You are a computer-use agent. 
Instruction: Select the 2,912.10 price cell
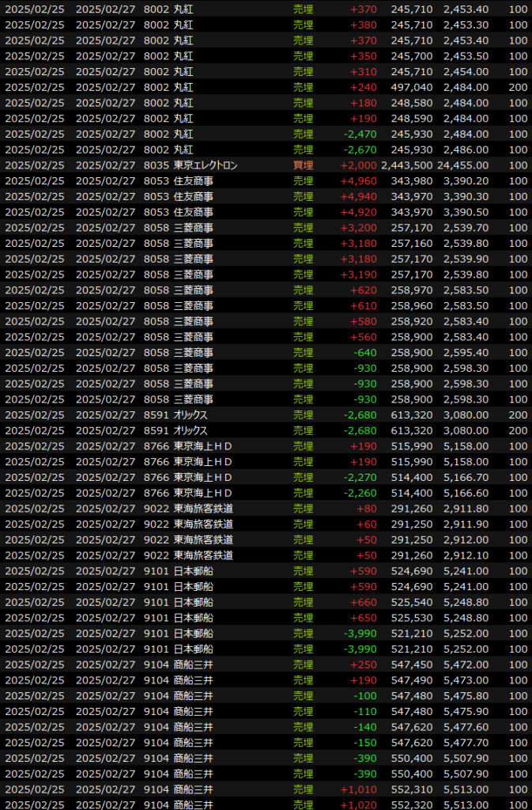tap(466, 556)
